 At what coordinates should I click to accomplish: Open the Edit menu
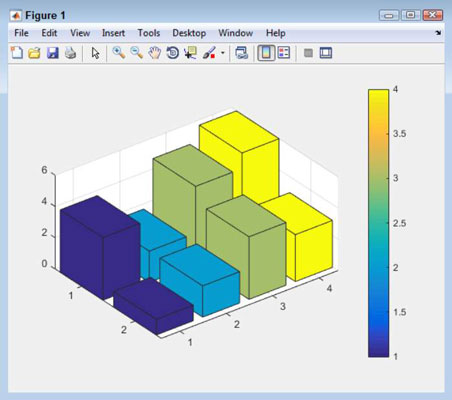pyautogui.click(x=49, y=33)
